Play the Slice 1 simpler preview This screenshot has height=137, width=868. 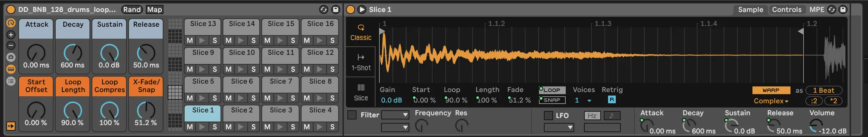coord(361,9)
